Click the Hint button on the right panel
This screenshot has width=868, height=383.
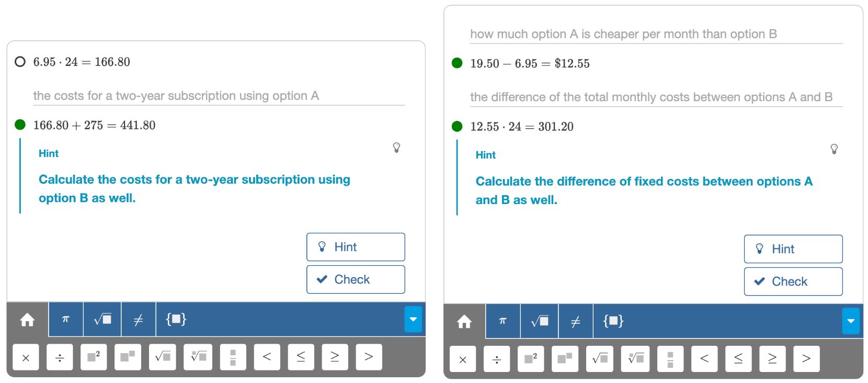(793, 249)
